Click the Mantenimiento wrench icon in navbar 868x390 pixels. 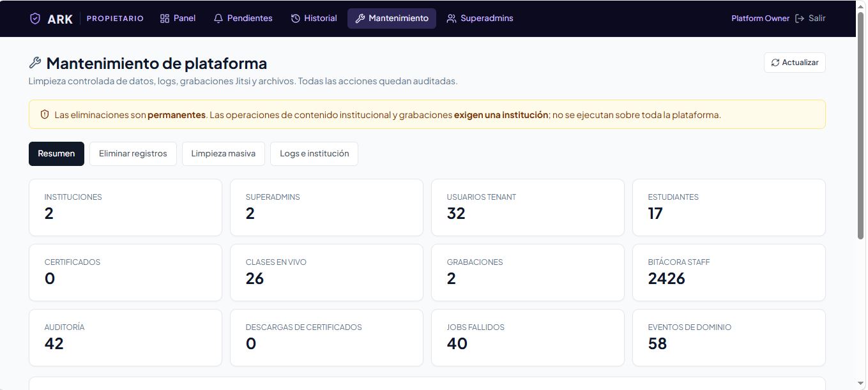(360, 19)
